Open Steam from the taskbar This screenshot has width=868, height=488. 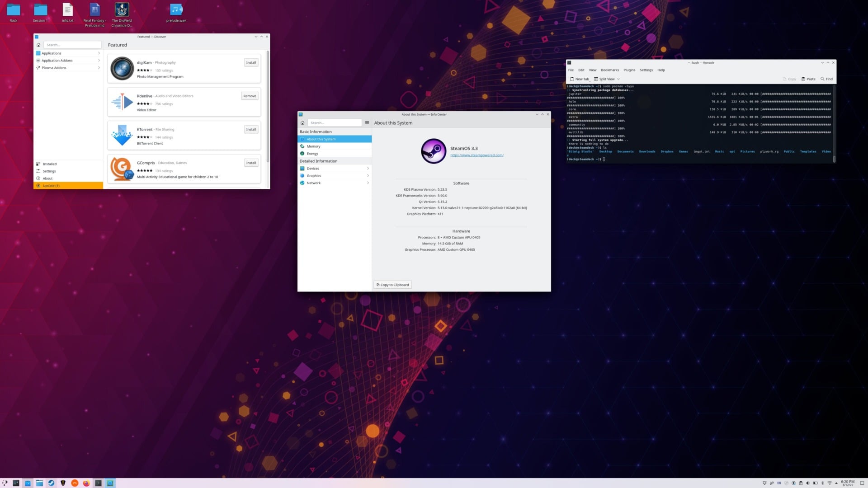coord(51,483)
